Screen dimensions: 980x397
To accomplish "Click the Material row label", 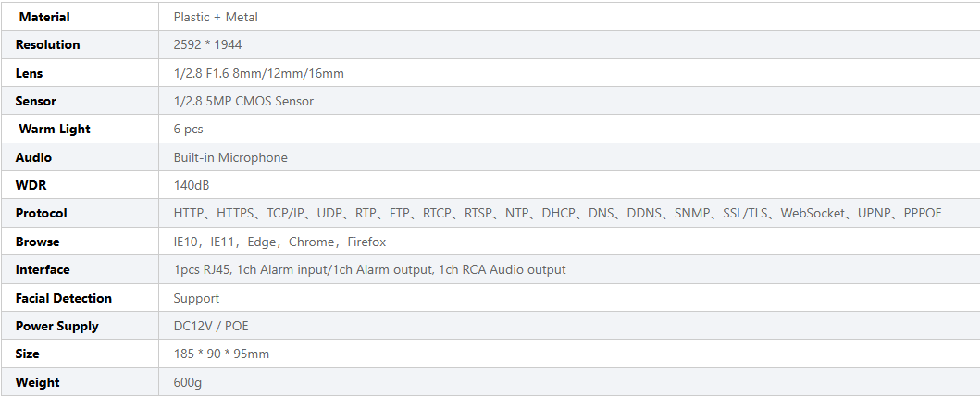I will [x=44, y=17].
